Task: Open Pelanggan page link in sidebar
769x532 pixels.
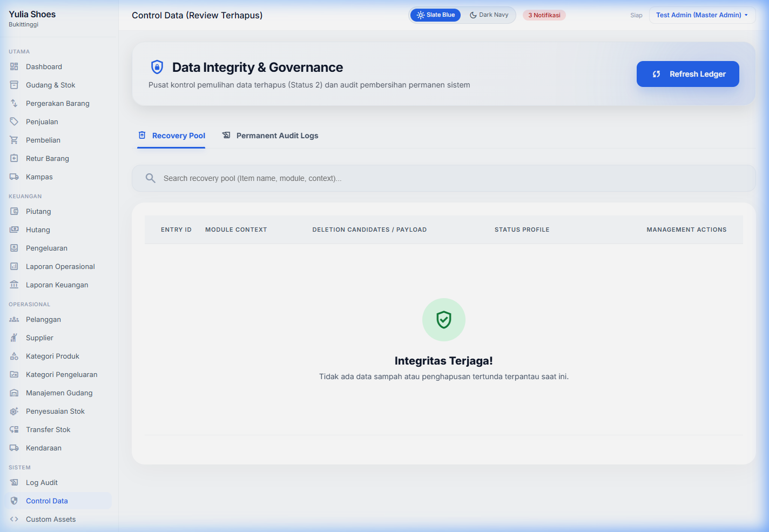Action: pos(59,319)
